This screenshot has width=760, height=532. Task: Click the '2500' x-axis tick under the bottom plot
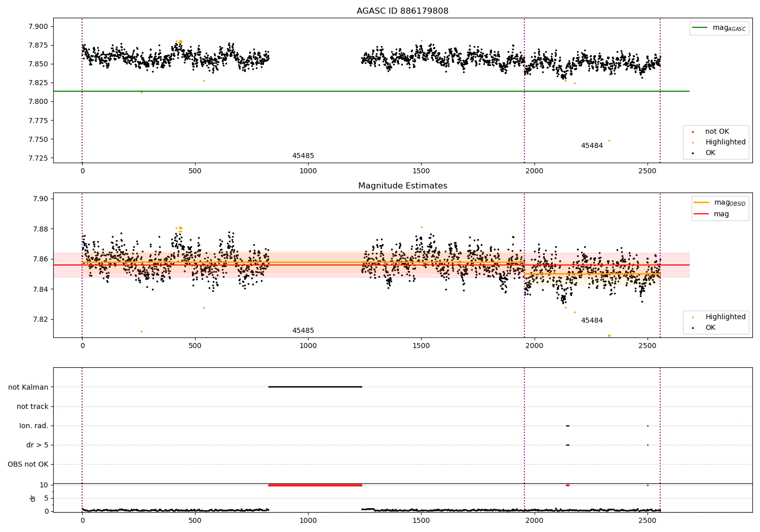click(x=647, y=520)
